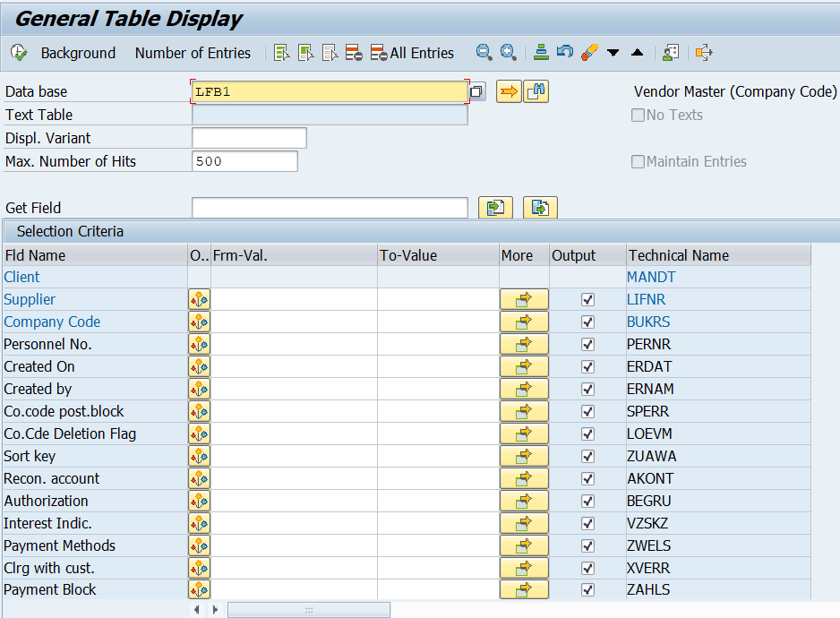Uncheck Output for Personnel No. row
840x618 pixels.
587,345
